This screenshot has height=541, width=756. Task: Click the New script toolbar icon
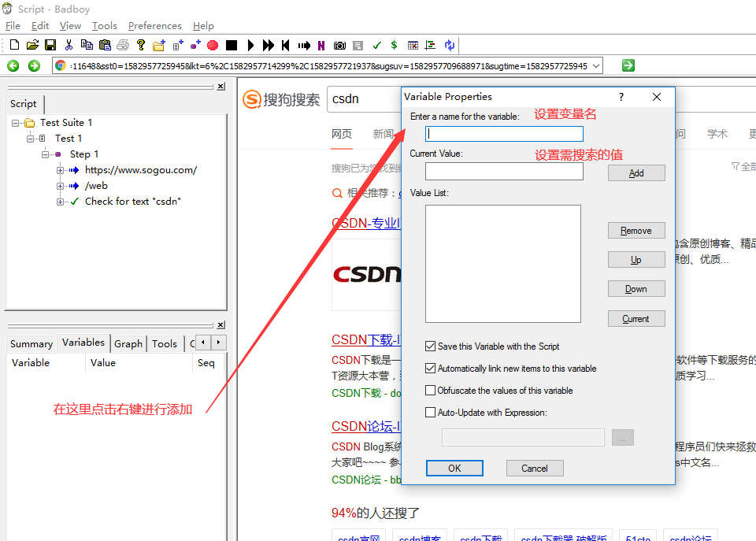pyautogui.click(x=14, y=45)
